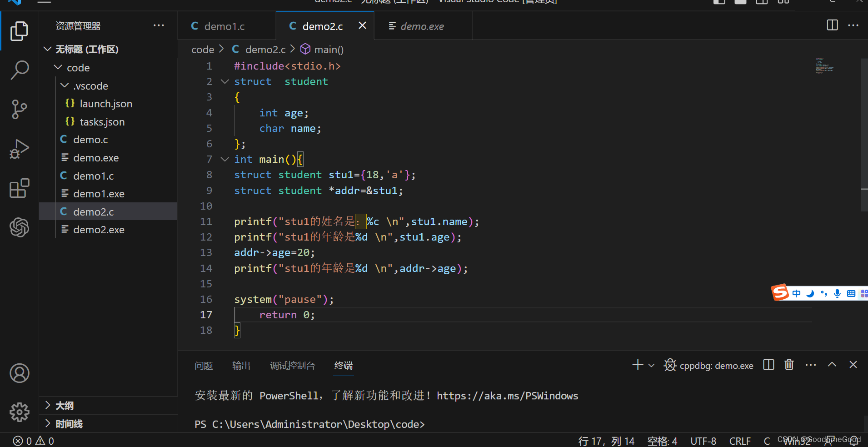
Task: Select UTF-8 encoding in the status bar
Action: tap(703, 440)
